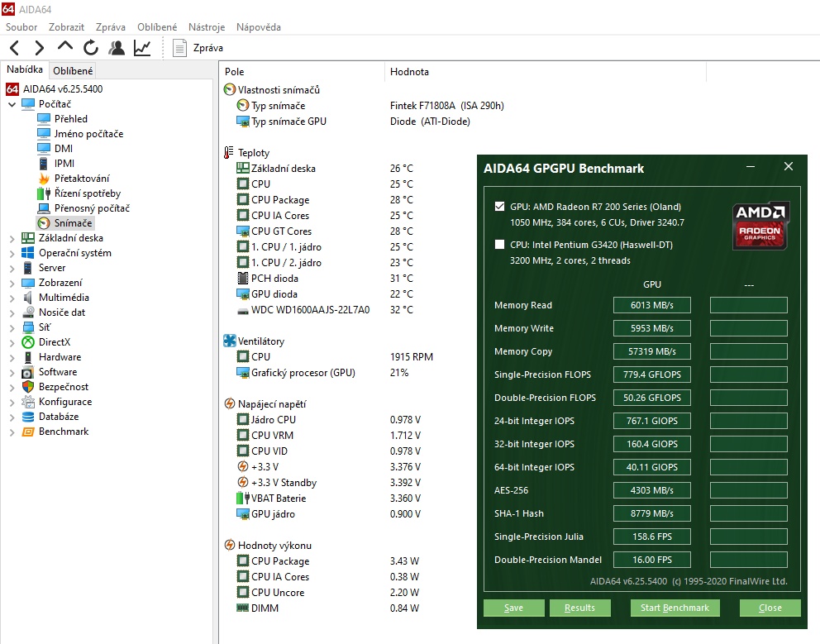Select the Přetaktování flame icon item
The height and width of the screenshot is (644, 820).
[x=81, y=179]
